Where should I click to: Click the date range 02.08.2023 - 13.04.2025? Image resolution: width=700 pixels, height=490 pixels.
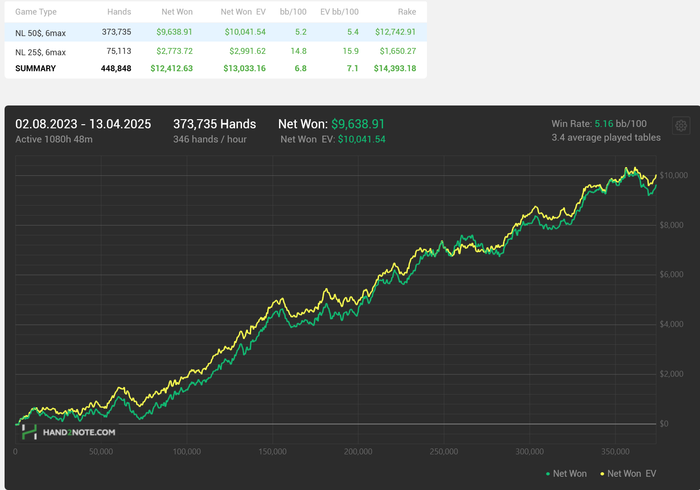tap(83, 124)
